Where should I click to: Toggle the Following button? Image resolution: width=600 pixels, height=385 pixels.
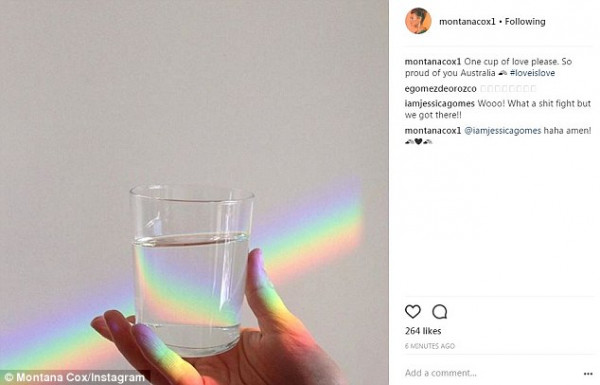point(525,22)
